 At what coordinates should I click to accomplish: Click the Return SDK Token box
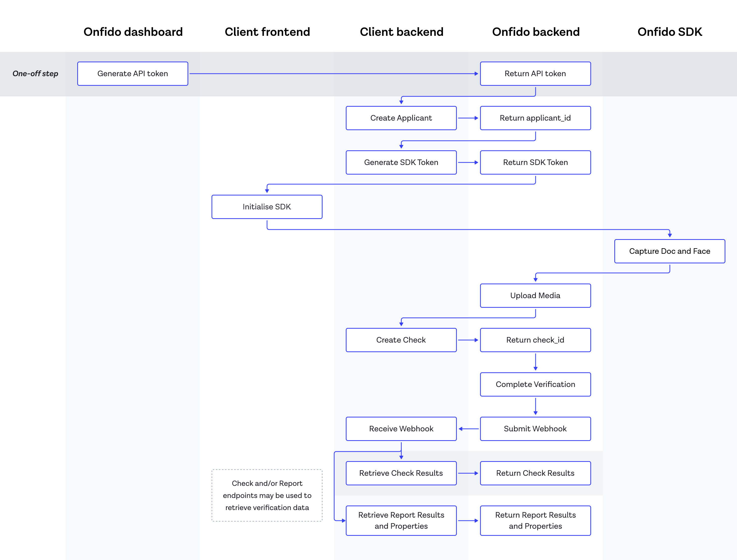535,162
